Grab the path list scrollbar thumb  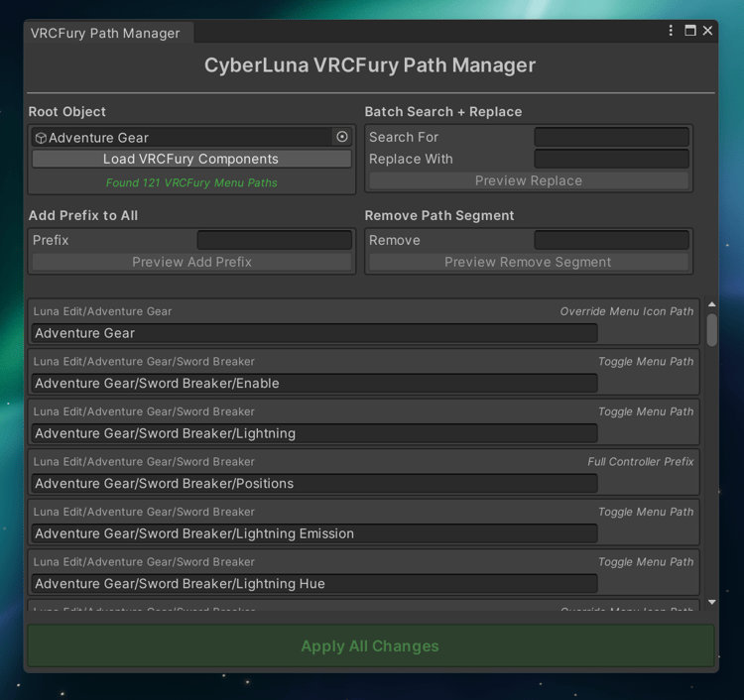711,329
